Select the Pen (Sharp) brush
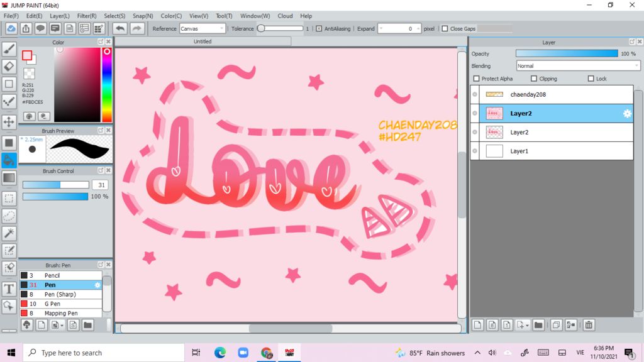Viewport: 644px width, 362px height. coord(61,294)
